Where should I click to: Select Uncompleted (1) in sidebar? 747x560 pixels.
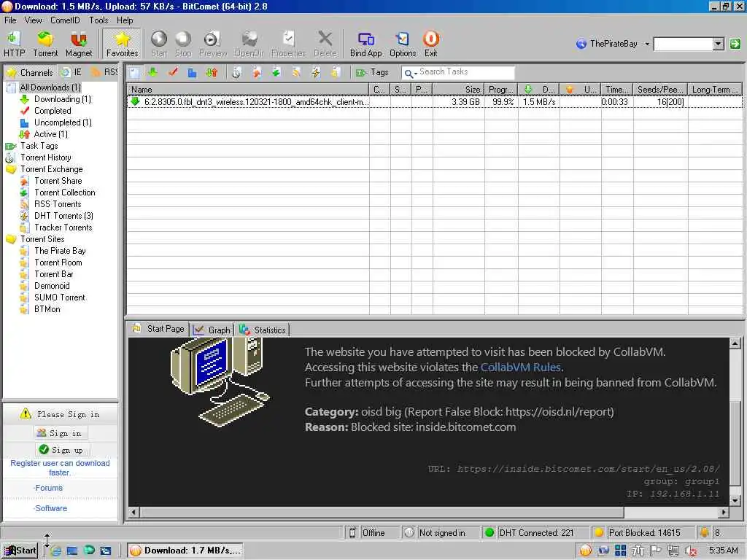click(x=63, y=122)
